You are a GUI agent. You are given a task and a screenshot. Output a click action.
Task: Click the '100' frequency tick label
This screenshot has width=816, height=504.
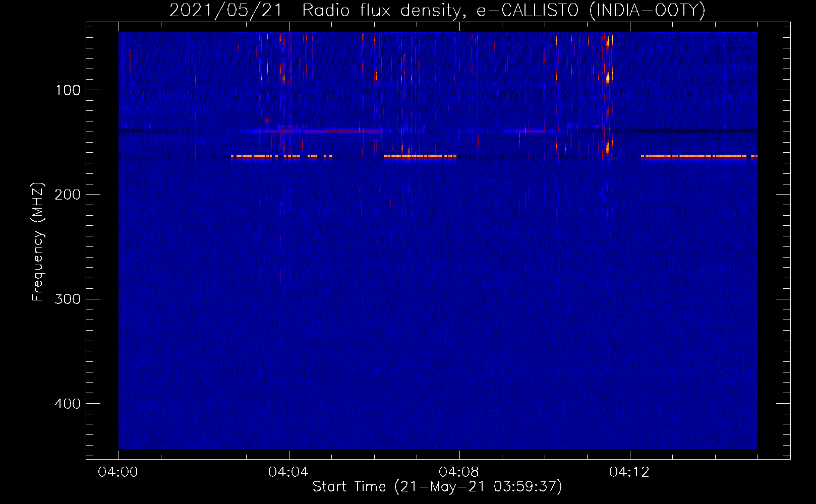tap(68, 90)
